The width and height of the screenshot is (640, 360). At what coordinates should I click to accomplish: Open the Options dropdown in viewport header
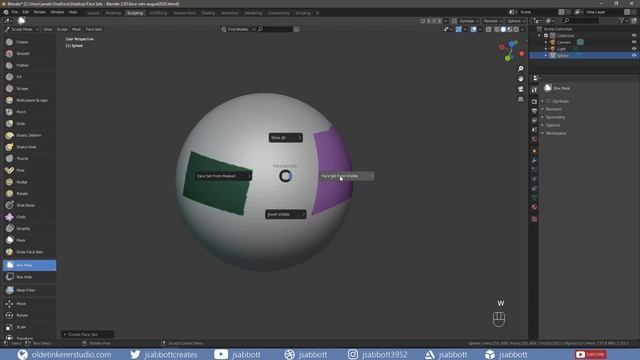click(516, 21)
